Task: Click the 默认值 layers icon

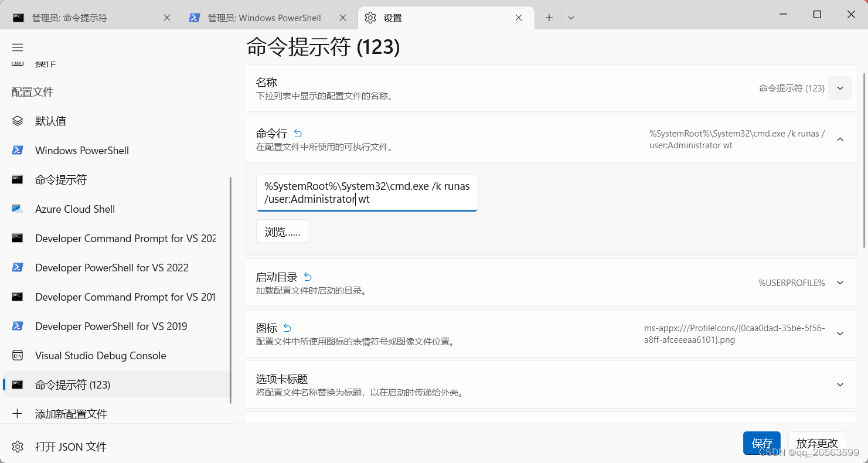Action: pos(18,121)
